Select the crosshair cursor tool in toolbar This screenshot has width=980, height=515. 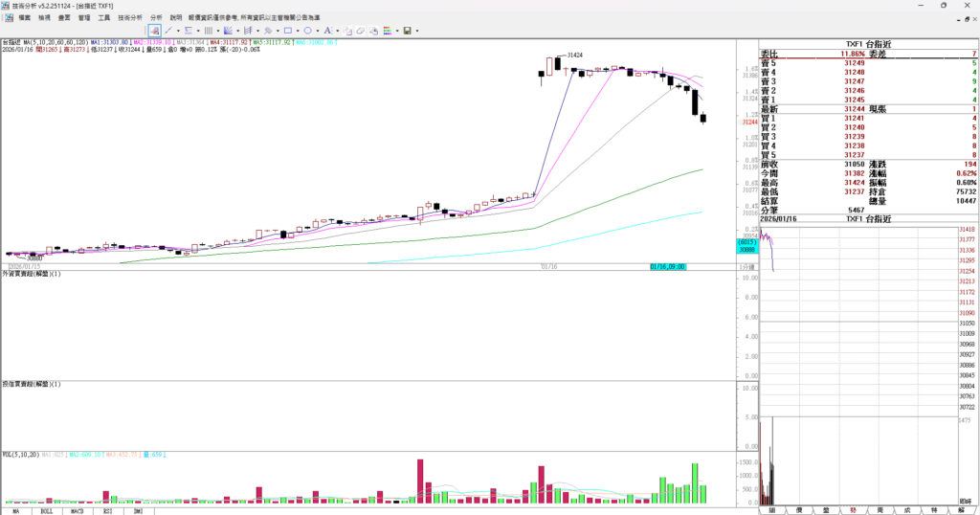(x=154, y=31)
